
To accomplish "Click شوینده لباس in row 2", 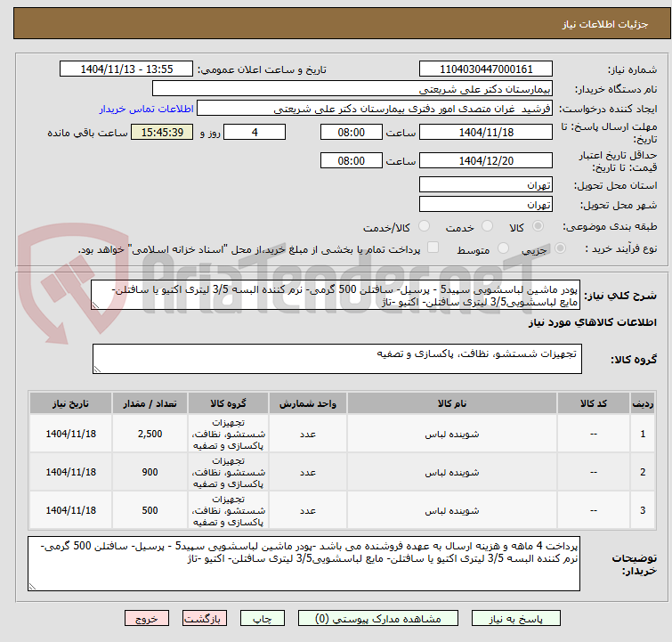I will (452, 472).
